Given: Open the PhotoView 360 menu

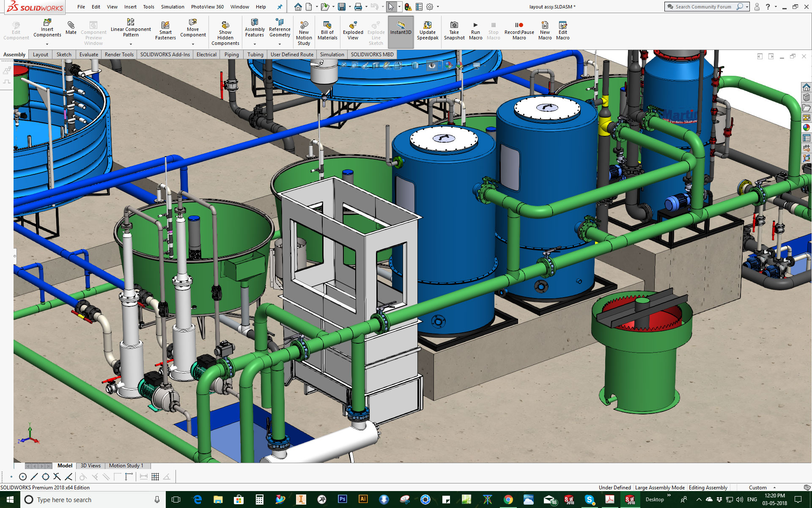Looking at the screenshot, I should tap(207, 7).
